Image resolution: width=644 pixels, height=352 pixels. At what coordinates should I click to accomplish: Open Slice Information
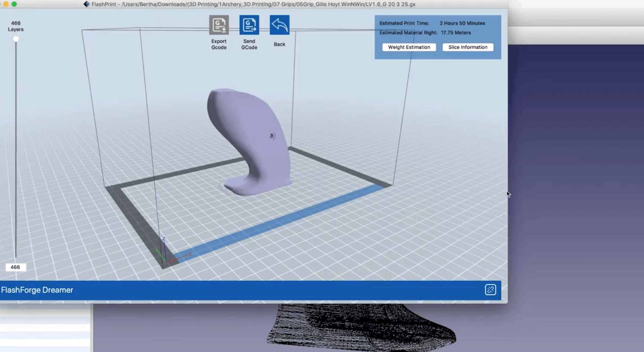click(x=468, y=47)
